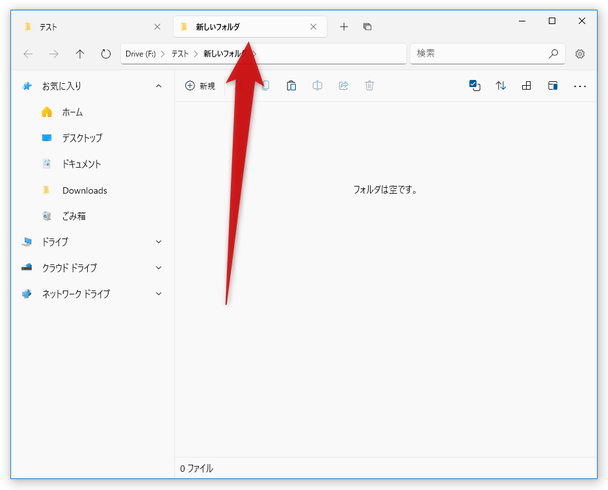Toggle the selection options icon

tap(475, 86)
